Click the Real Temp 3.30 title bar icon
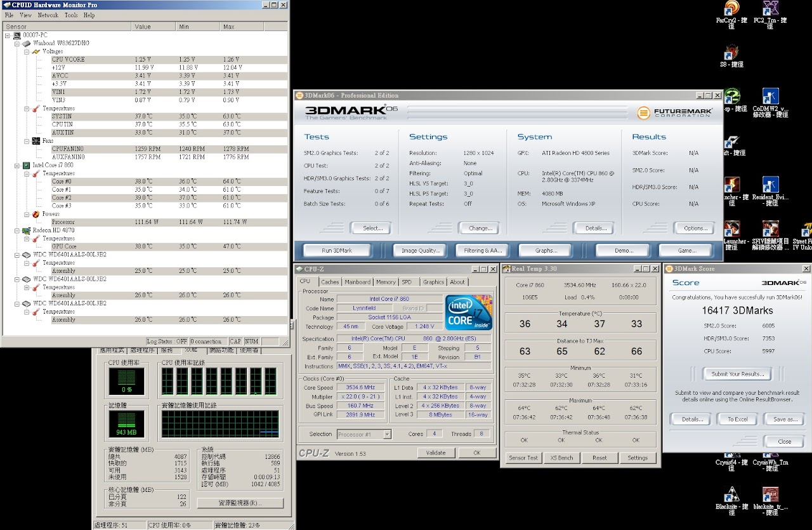The height and width of the screenshot is (530, 812). 506,269
